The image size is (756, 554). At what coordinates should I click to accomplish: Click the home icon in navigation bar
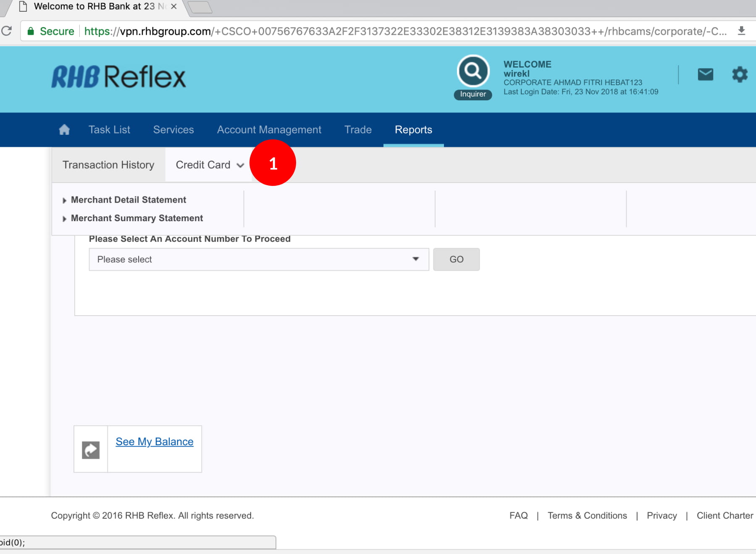[x=64, y=130]
